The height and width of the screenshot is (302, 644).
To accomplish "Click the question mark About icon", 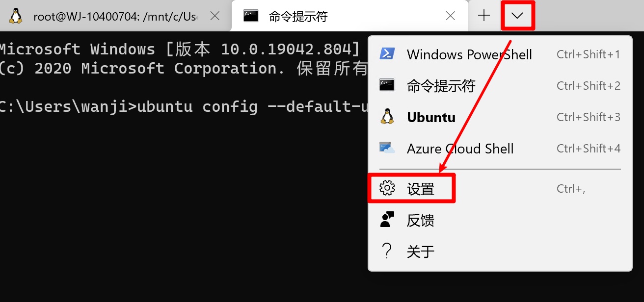I will 387,251.
